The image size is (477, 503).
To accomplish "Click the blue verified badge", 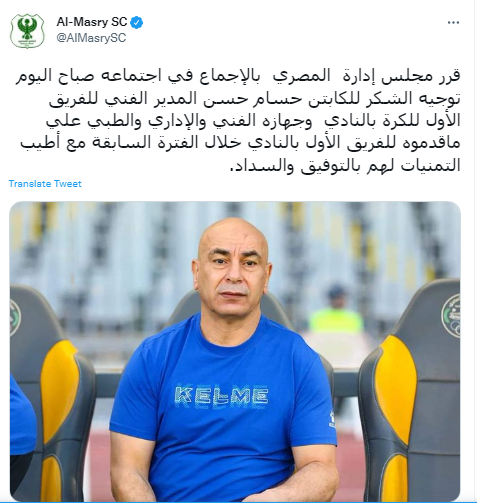I will click(x=136, y=22).
